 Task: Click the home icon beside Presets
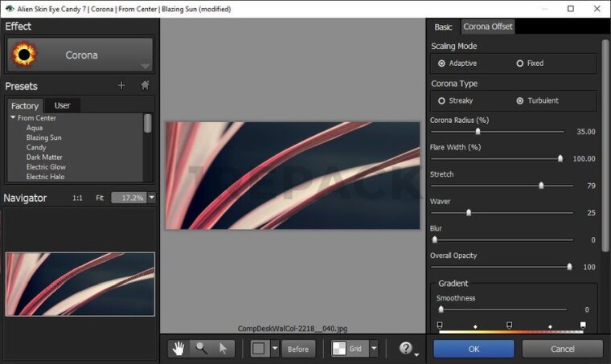145,86
